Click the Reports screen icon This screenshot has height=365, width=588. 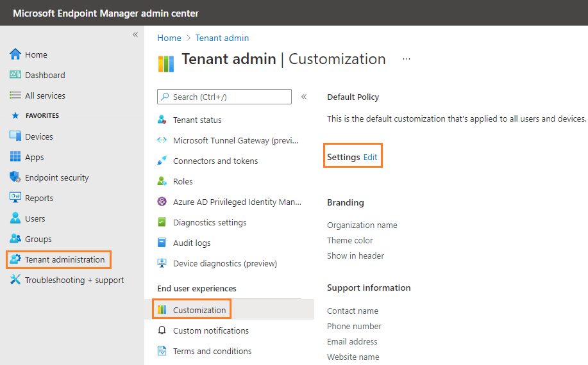tap(15, 197)
